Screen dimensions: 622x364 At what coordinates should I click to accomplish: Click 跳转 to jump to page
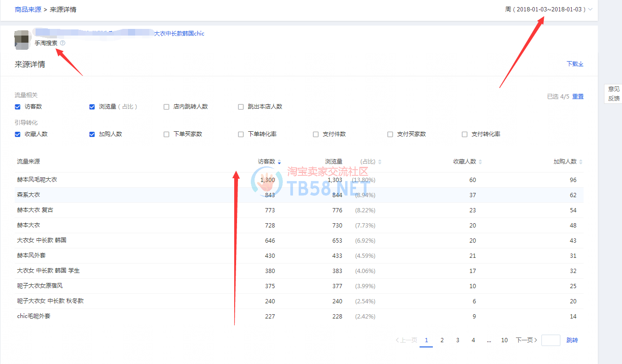(x=572, y=340)
